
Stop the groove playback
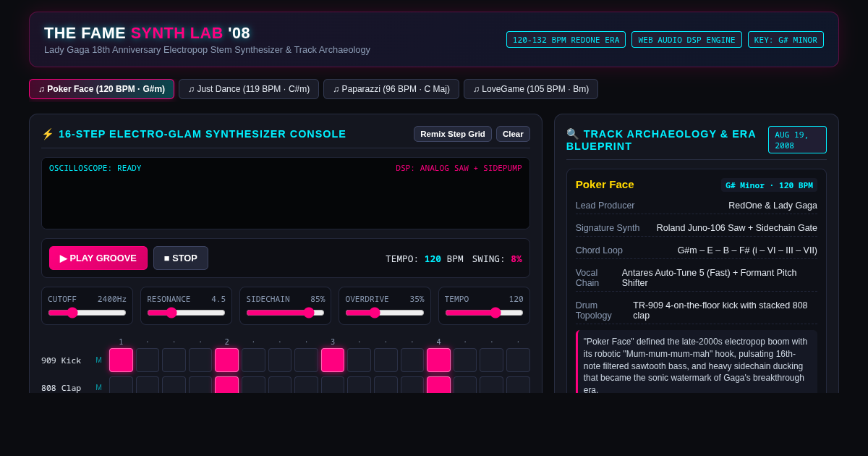tap(181, 258)
